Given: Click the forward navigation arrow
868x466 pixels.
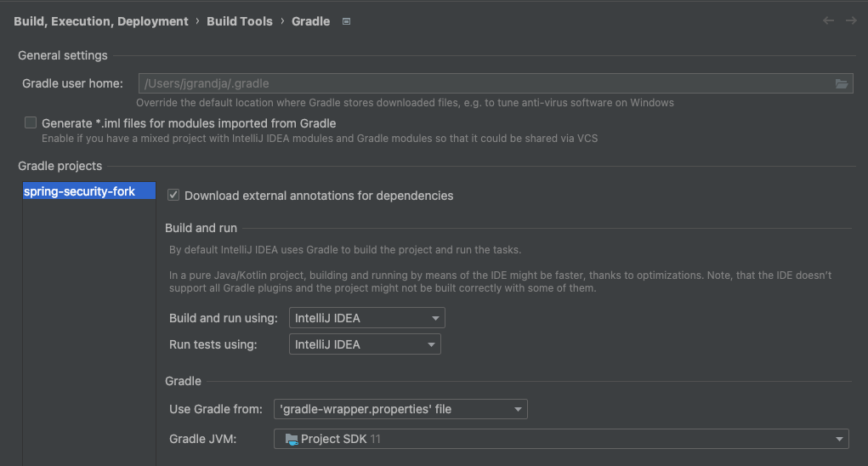Looking at the screenshot, I should click(850, 21).
